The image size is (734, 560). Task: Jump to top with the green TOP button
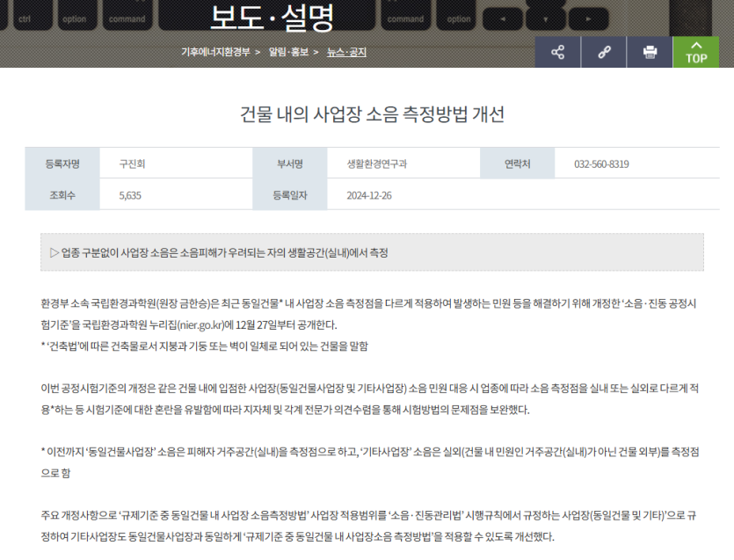pyautogui.click(x=695, y=52)
